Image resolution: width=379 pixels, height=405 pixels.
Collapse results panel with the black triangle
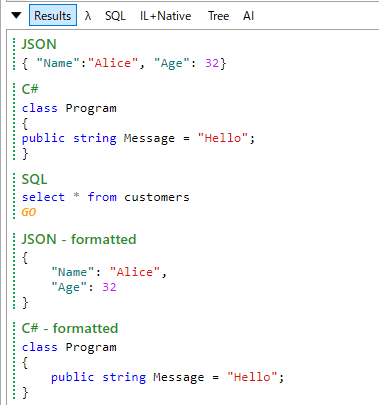16,15
